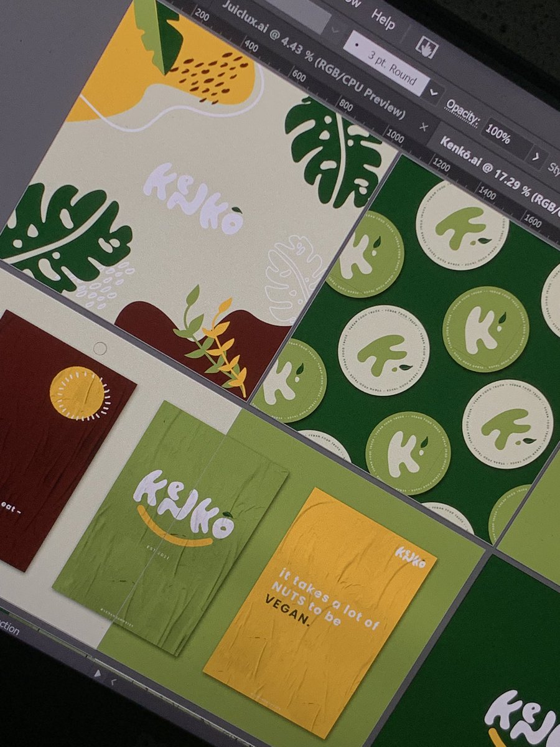Click the Touch workspace hand icon

427,46
